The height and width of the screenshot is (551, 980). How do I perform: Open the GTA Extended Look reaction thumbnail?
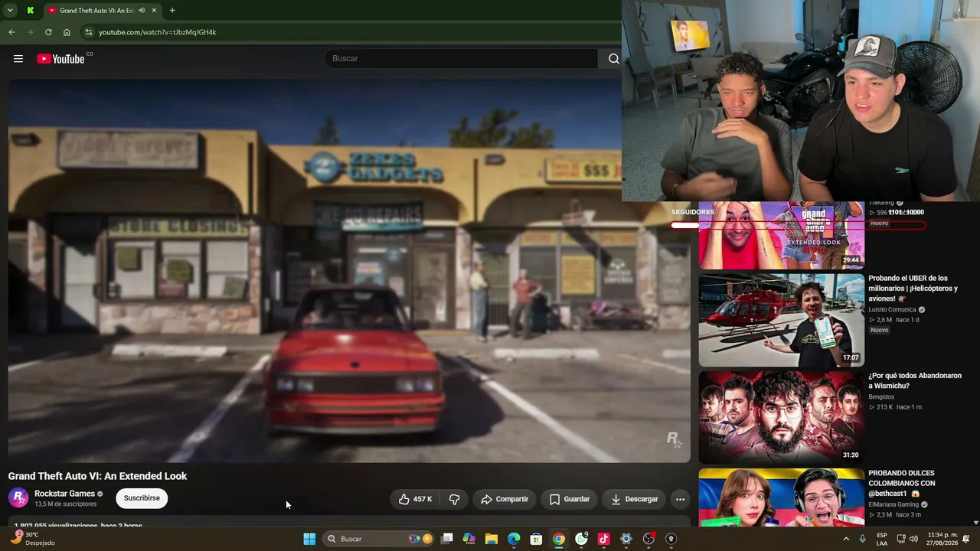[x=781, y=235]
